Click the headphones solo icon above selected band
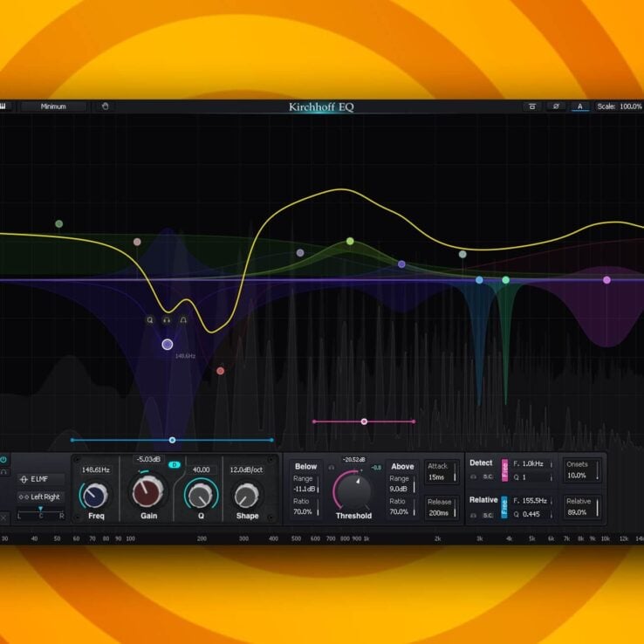This screenshot has width=644, height=644. (x=167, y=320)
